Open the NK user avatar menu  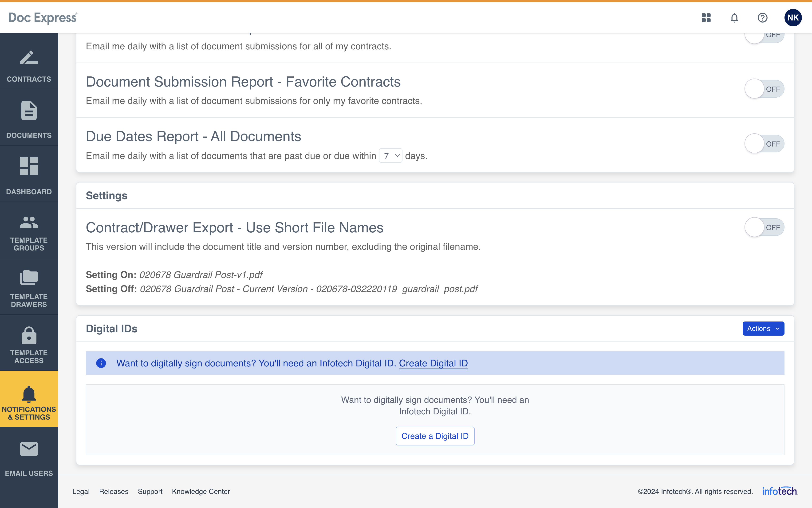(792, 17)
